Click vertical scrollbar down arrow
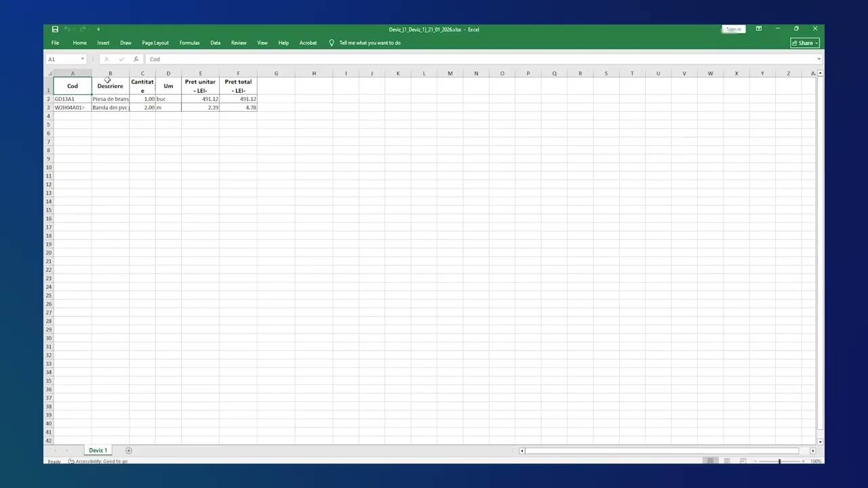Viewport: 868px width, 488px height. [821, 442]
